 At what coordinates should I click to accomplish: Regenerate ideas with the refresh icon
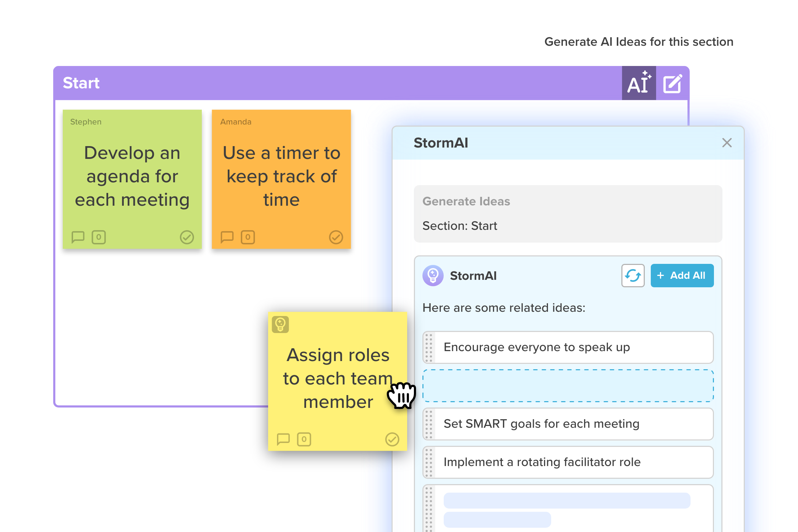tap(633, 276)
